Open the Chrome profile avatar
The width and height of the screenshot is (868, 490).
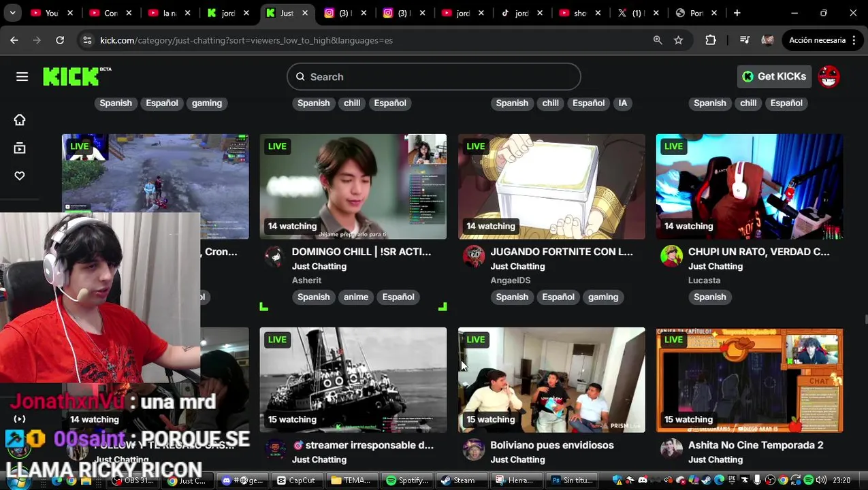click(768, 40)
